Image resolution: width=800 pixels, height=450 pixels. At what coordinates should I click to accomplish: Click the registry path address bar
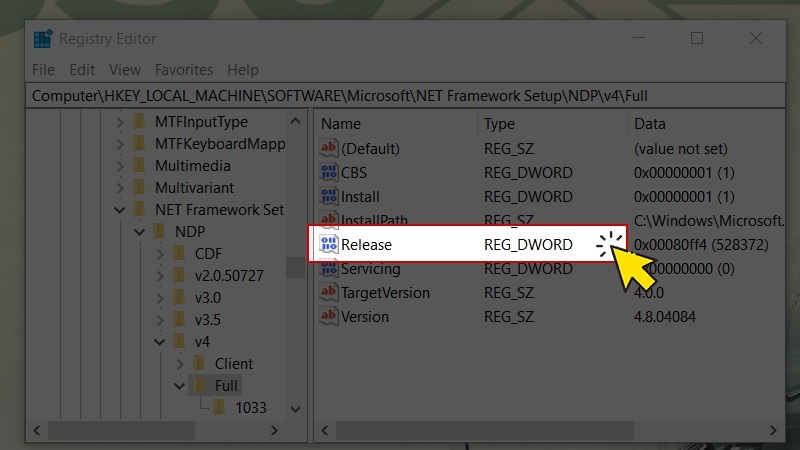[x=400, y=96]
